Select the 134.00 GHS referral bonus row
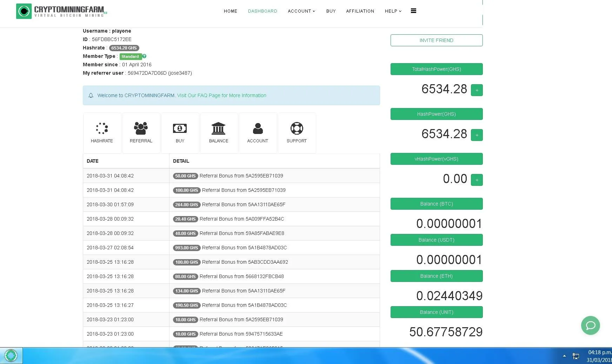 tap(231, 291)
